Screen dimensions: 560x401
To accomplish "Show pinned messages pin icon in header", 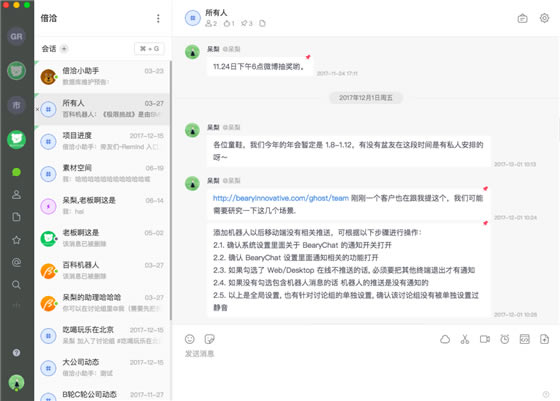I will click(x=247, y=24).
